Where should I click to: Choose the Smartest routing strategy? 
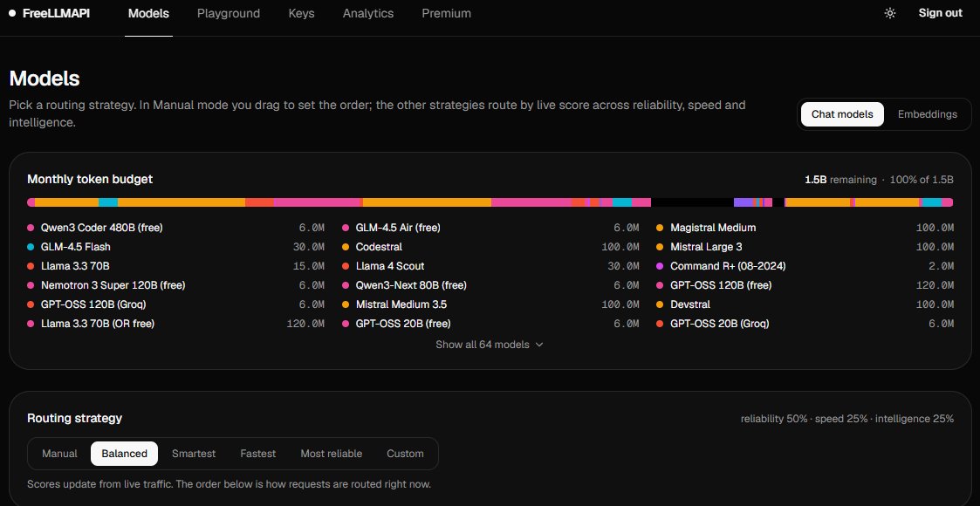coord(194,454)
